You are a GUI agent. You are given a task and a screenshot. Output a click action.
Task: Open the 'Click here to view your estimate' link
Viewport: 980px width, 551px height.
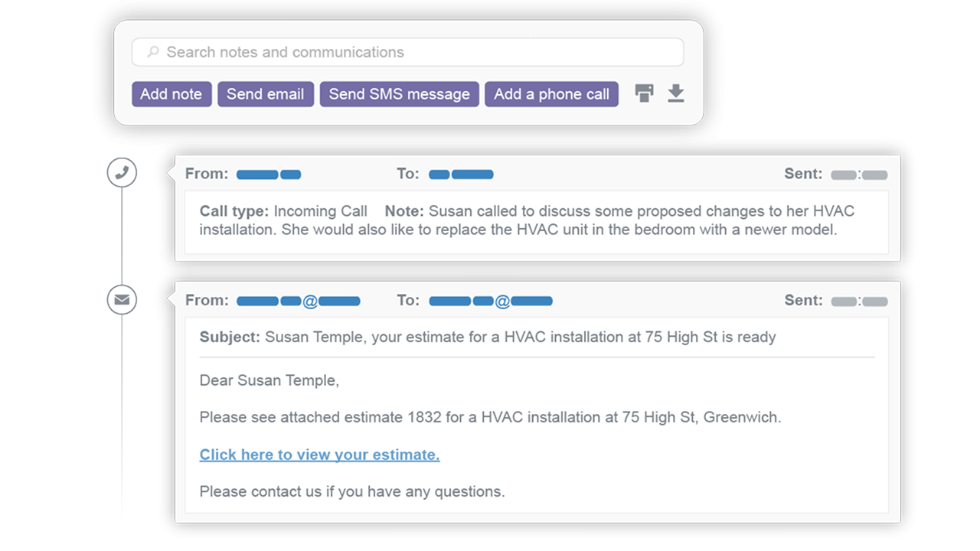[319, 454]
